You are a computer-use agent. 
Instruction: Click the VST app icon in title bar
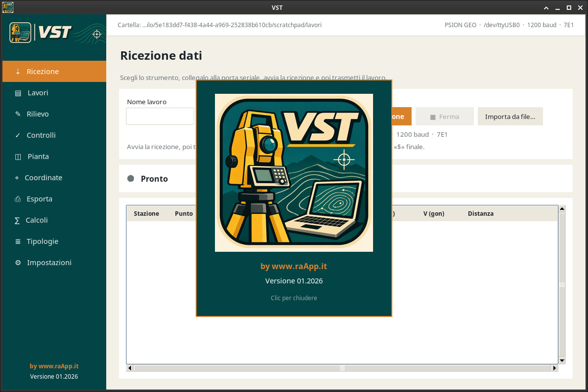tap(7, 7)
